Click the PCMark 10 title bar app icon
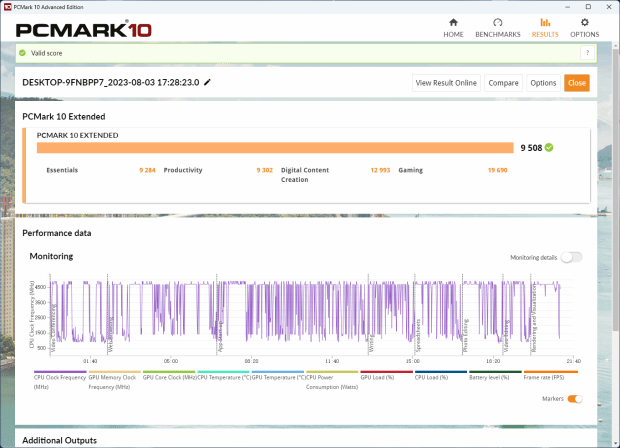Viewport: 620px width, 448px height. click(8, 7)
